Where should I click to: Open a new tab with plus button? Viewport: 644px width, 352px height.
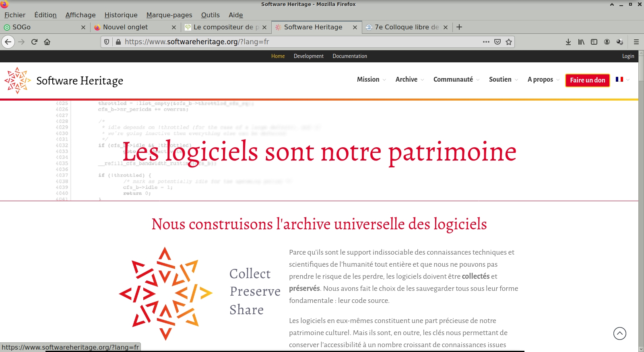click(459, 27)
